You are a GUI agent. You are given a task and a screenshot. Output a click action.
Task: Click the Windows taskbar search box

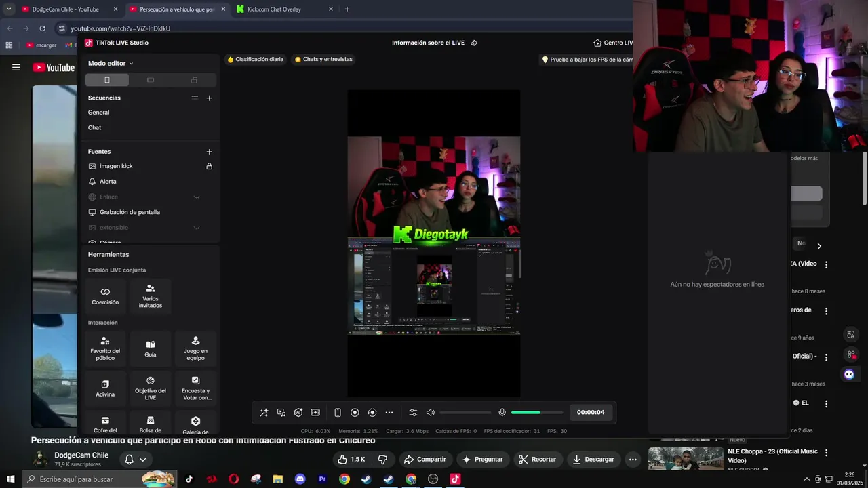[99, 479]
